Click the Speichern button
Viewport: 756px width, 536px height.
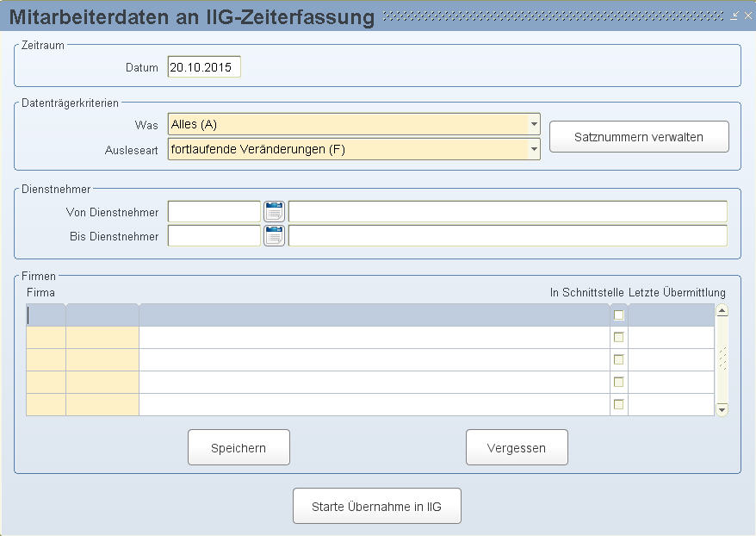[x=239, y=448]
